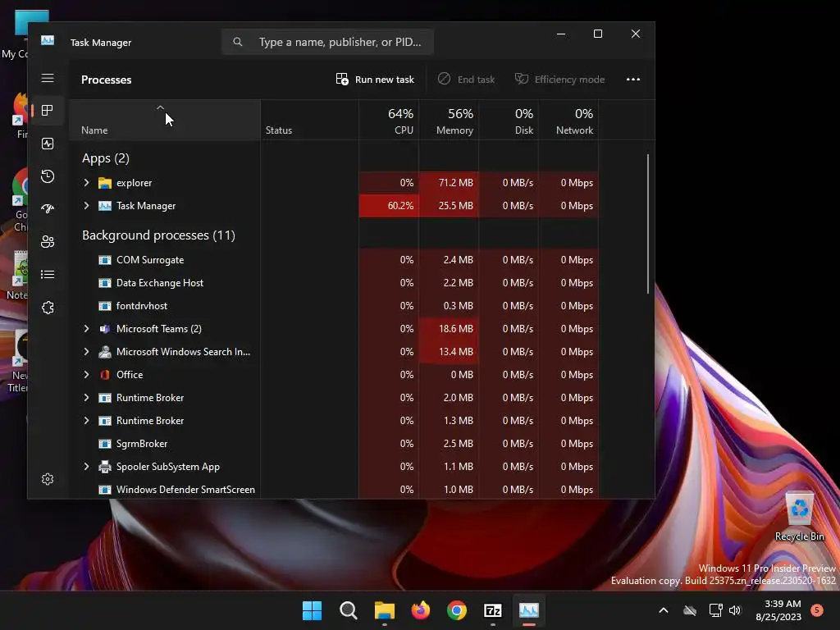The width and height of the screenshot is (840, 630).
Task: Open more options ellipsis menu
Action: pos(633,80)
